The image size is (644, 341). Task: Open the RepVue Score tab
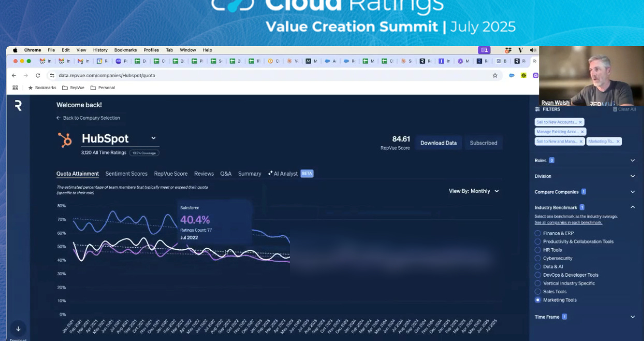[171, 174]
